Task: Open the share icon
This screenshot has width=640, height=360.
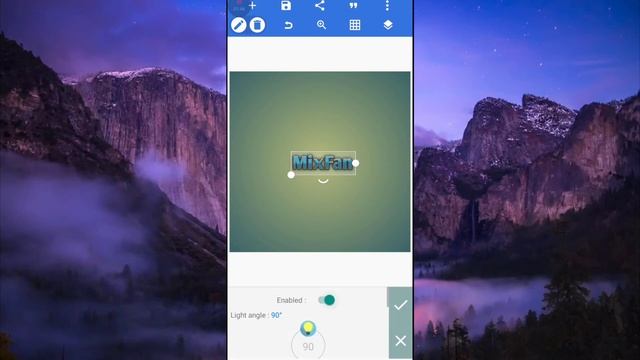Action: 320,5
